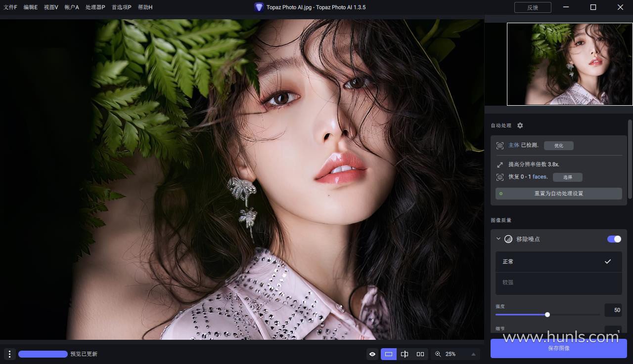Screen dimensions: 633x364
Task: Switch to split view comparison icon
Action: point(405,354)
